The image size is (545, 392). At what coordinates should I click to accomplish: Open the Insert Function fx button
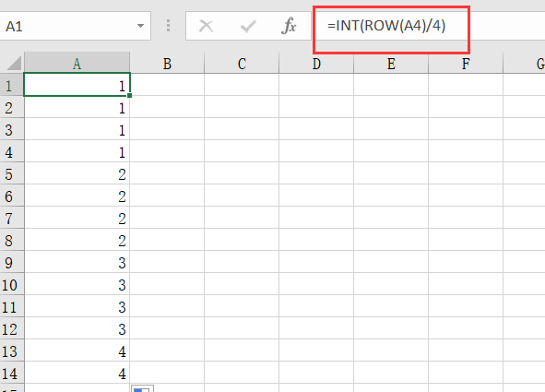coord(289,26)
